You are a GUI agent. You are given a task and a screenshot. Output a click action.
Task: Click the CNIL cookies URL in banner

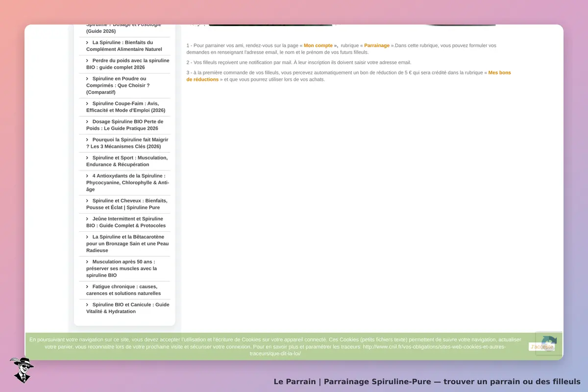[x=378, y=350]
